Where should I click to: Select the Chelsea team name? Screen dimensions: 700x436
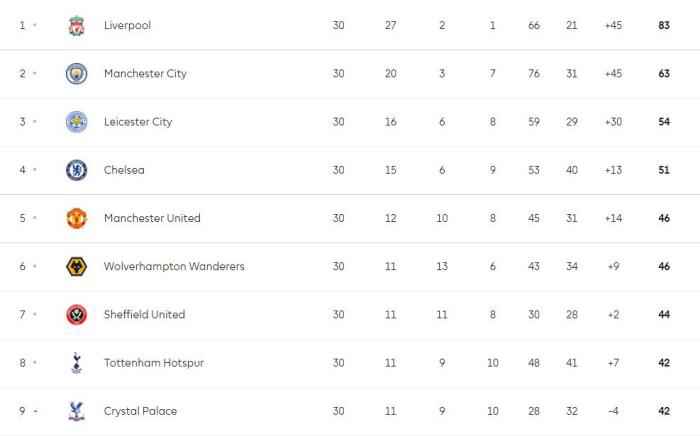point(124,170)
